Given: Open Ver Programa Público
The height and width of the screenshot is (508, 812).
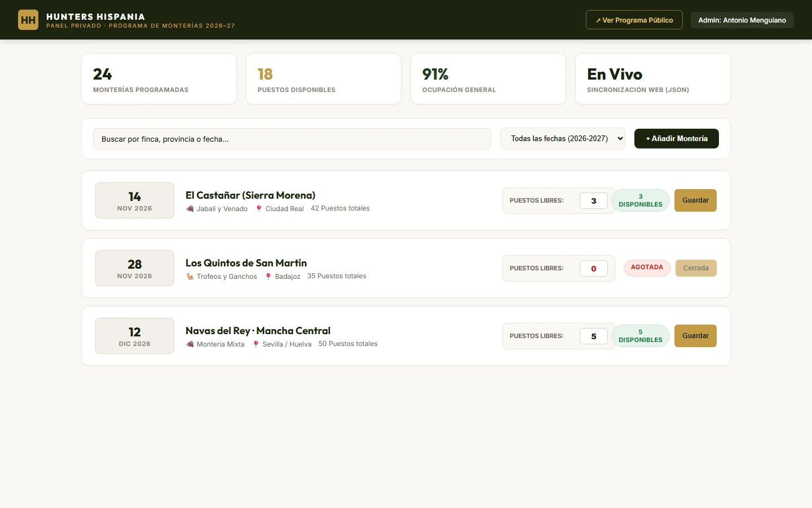Looking at the screenshot, I should tap(634, 20).
